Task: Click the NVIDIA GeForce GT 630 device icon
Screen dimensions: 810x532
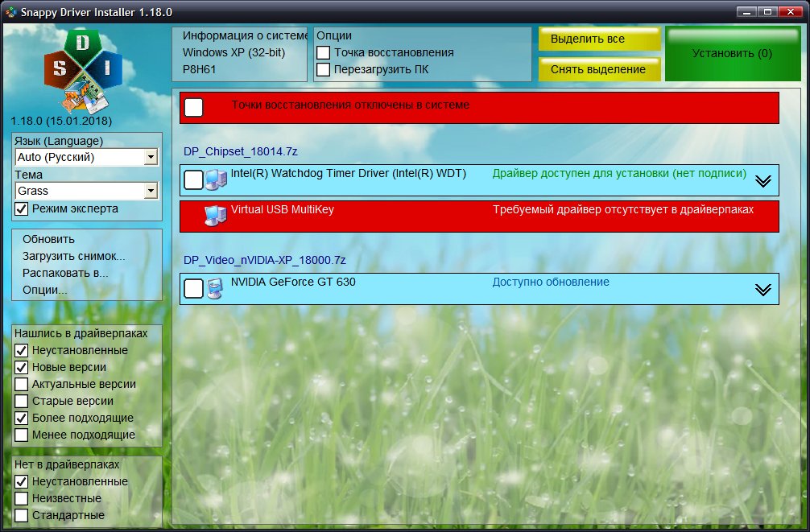Action: point(215,288)
